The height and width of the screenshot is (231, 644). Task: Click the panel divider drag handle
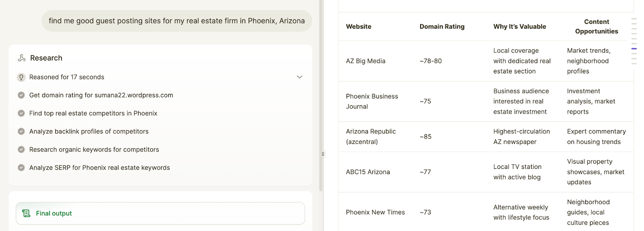(323, 154)
